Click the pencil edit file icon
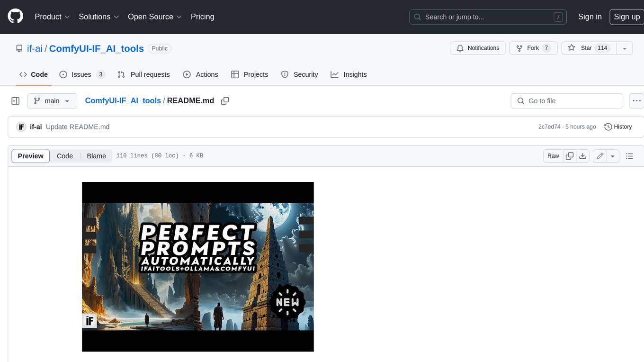Image resolution: width=644 pixels, height=362 pixels. pyautogui.click(x=600, y=156)
